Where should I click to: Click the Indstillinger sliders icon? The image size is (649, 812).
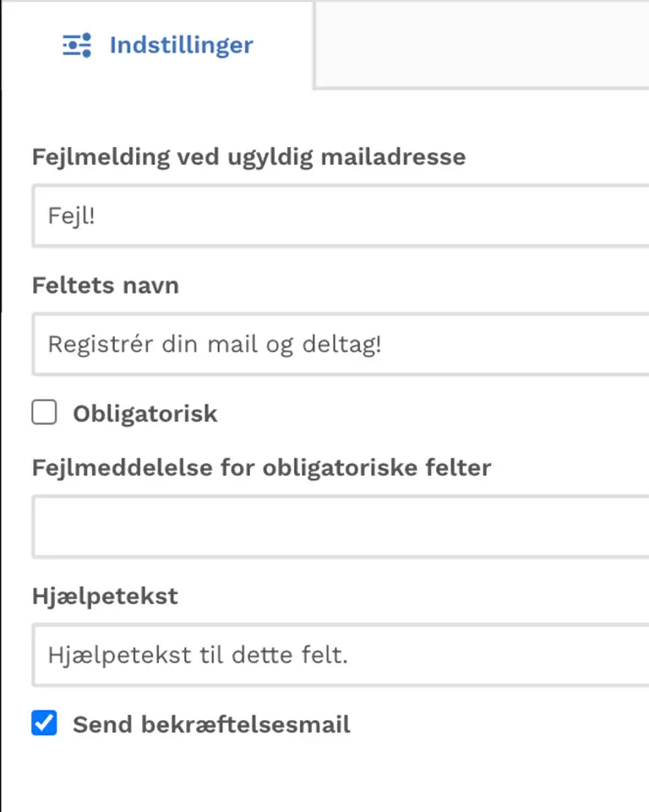[x=77, y=45]
